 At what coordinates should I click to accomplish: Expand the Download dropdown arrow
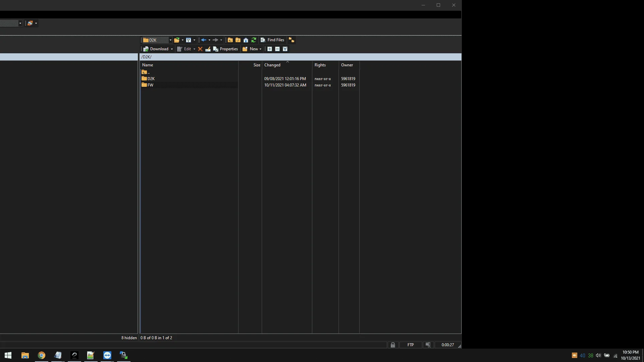[x=172, y=49]
